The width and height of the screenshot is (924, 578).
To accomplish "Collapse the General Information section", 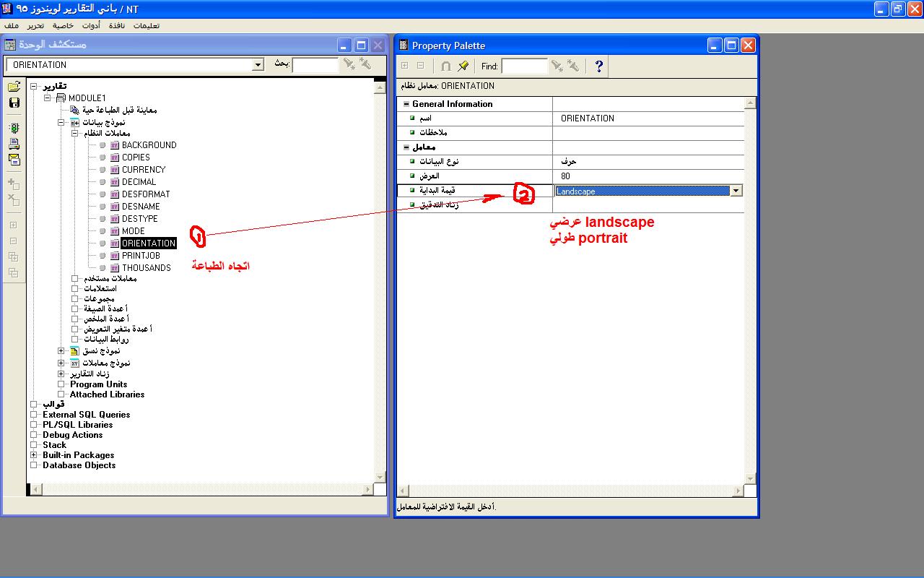I will [406, 104].
